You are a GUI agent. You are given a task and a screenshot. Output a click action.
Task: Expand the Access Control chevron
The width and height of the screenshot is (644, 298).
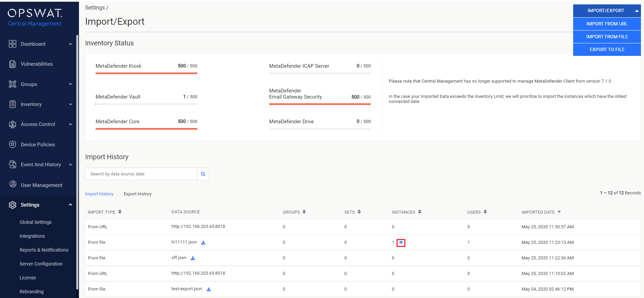pos(71,124)
